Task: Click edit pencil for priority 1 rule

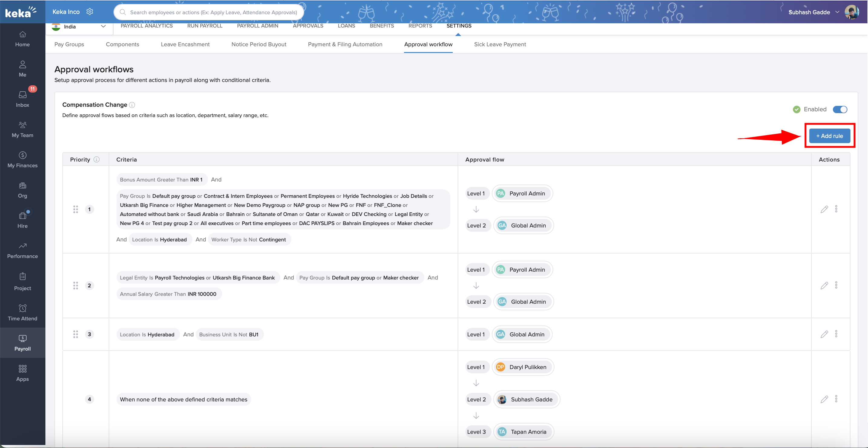Action: pyautogui.click(x=824, y=209)
